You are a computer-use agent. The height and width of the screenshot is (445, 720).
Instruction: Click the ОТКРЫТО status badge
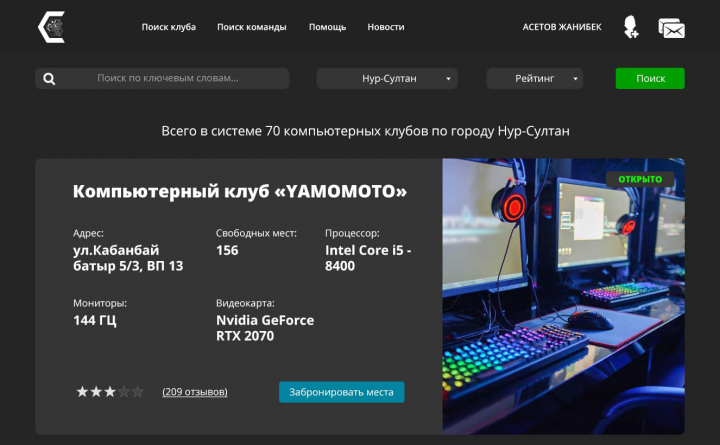pyautogui.click(x=640, y=179)
